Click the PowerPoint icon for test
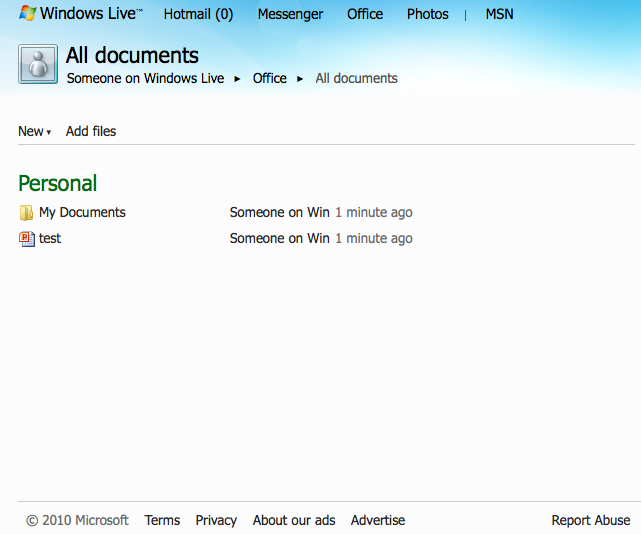This screenshot has height=534, width=641. point(27,239)
